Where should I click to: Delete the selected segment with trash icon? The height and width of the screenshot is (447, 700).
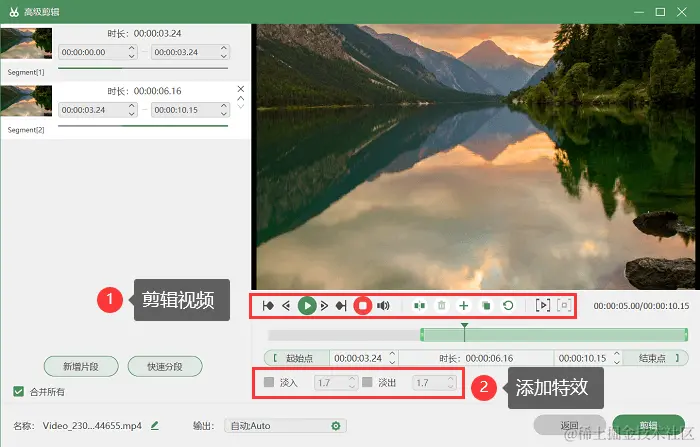point(442,306)
